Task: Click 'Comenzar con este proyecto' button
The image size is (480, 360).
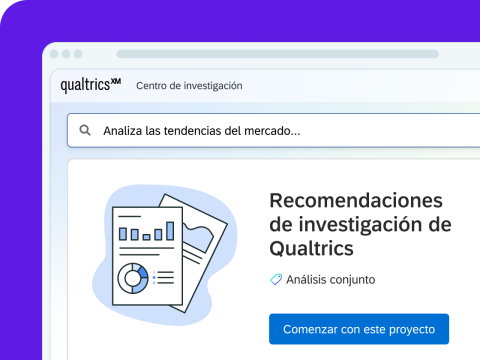Action: tap(359, 329)
